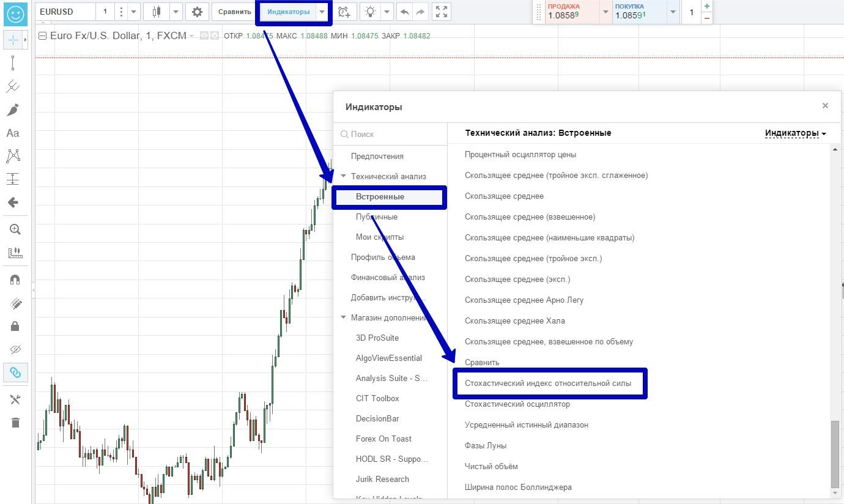Viewport: 844px width, 504px height.
Task: Click the EURUSD symbol input field
Action: (65, 12)
